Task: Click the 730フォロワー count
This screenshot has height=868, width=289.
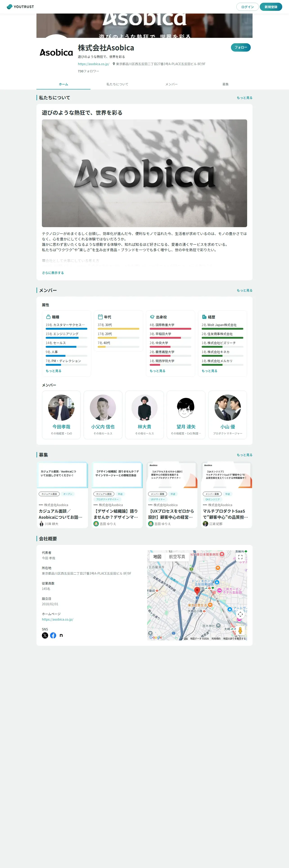Action: 88,71
